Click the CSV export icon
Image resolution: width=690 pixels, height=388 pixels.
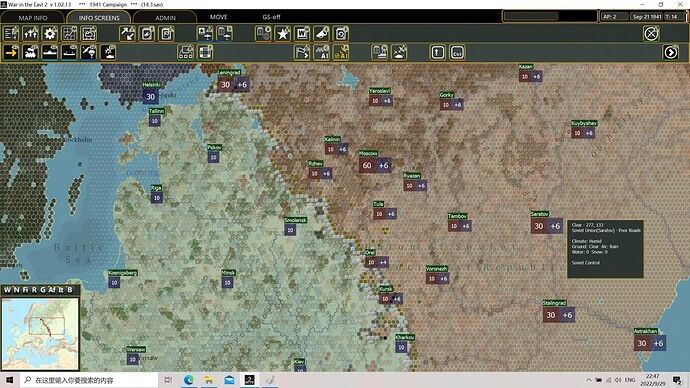tap(457, 53)
